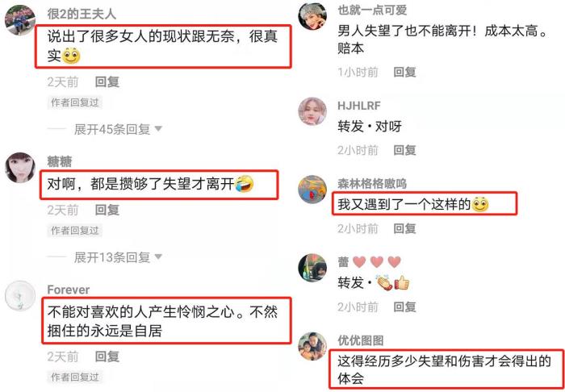
Task: Reply to 糖糖's comment
Action: (x=107, y=211)
